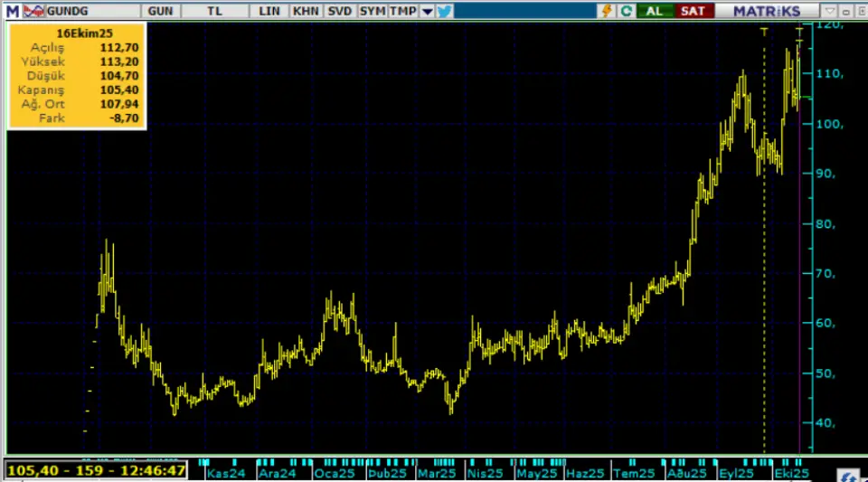Click the blue M Matriks icon
The height and width of the screenshot is (482, 868).
pyautogui.click(x=12, y=11)
